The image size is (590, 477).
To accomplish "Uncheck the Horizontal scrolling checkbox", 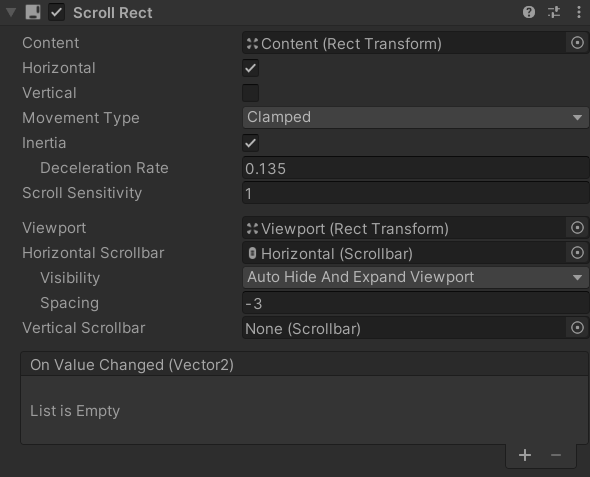I will (x=251, y=68).
